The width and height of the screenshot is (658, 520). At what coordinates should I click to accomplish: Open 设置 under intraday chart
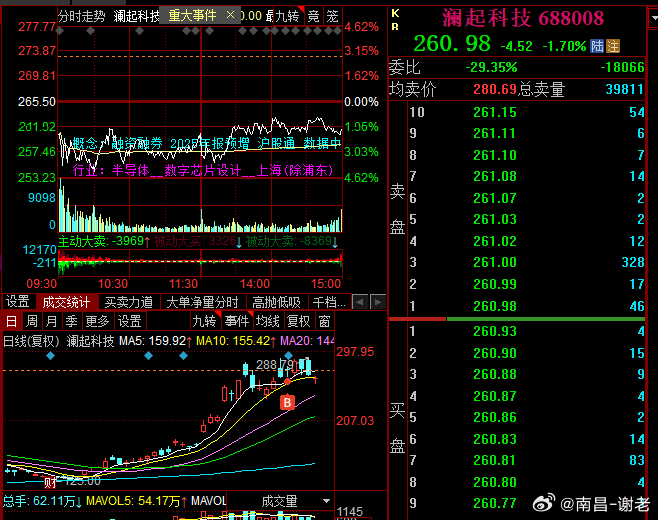[18, 302]
